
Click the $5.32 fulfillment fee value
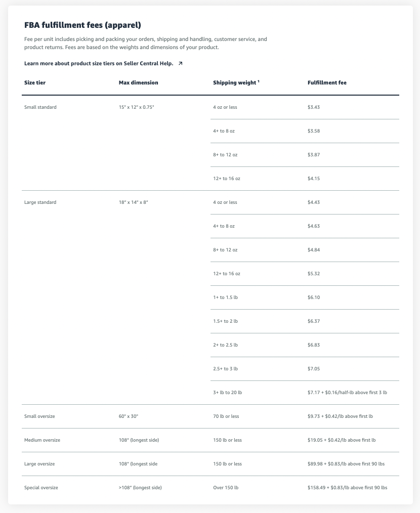[x=314, y=274]
